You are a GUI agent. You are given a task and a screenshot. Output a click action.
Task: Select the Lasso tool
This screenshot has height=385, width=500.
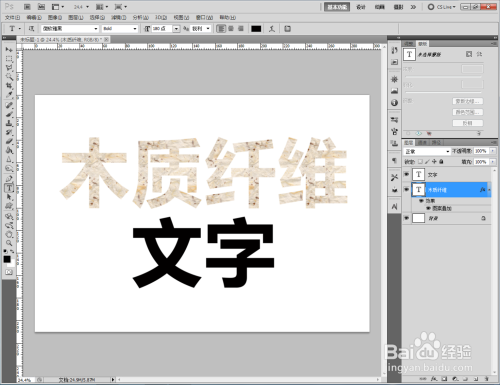pyautogui.click(x=9, y=68)
